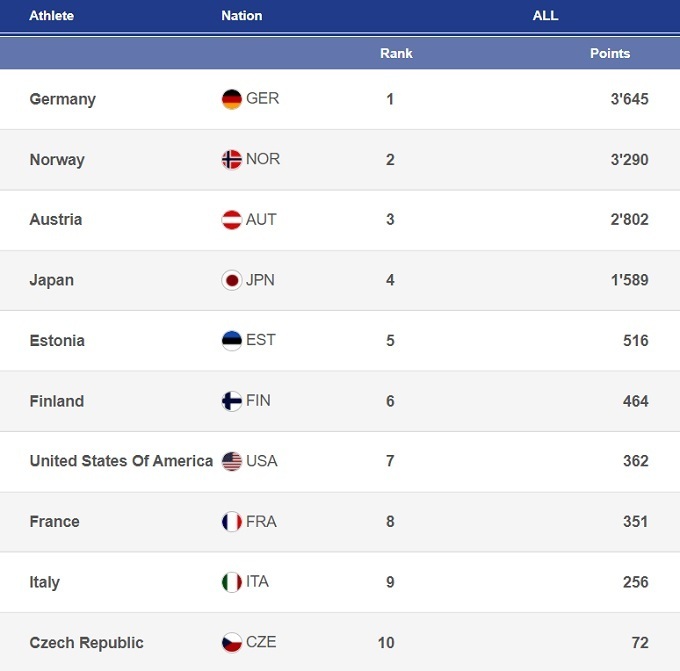
Task: Click the USA flag icon
Action: (x=232, y=461)
